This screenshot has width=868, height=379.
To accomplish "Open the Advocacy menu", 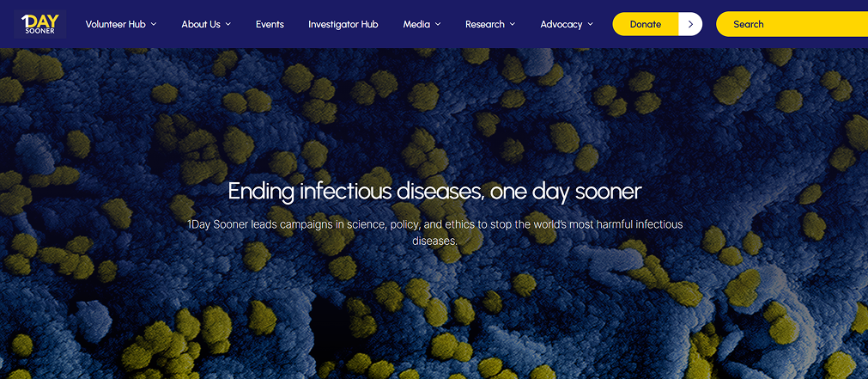I will [x=561, y=24].
